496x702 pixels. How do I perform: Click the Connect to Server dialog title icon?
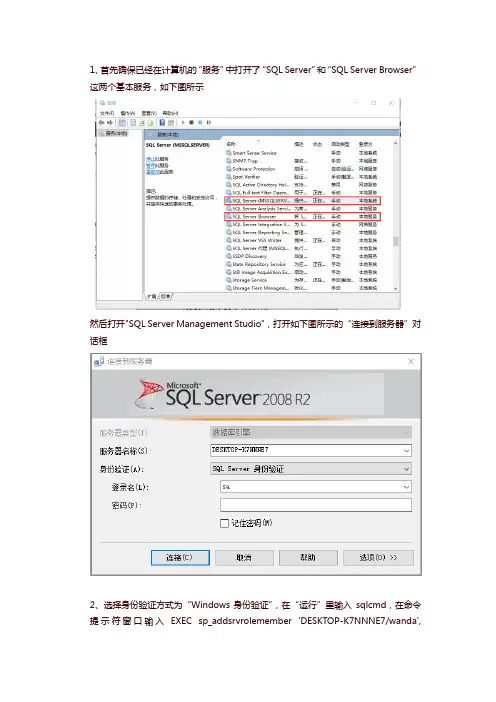click(x=99, y=361)
